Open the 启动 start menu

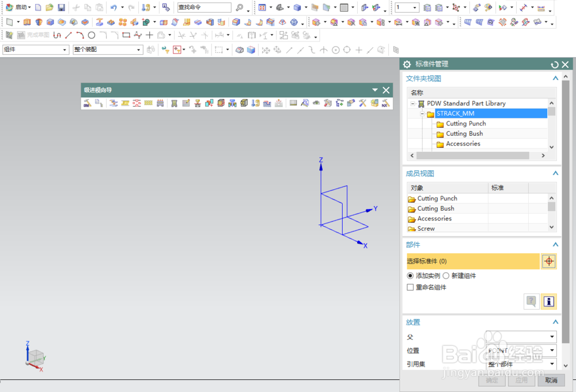tap(19, 7)
